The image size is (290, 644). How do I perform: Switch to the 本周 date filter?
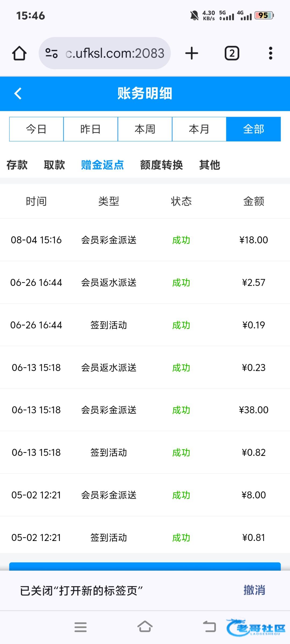pos(145,129)
